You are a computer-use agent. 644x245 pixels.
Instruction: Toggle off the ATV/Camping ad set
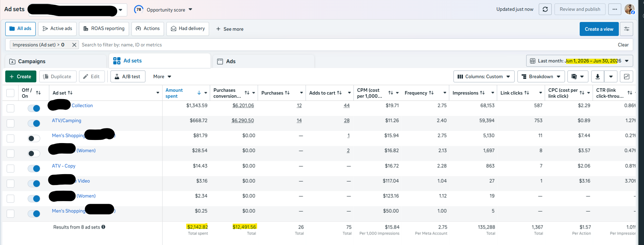pyautogui.click(x=34, y=123)
